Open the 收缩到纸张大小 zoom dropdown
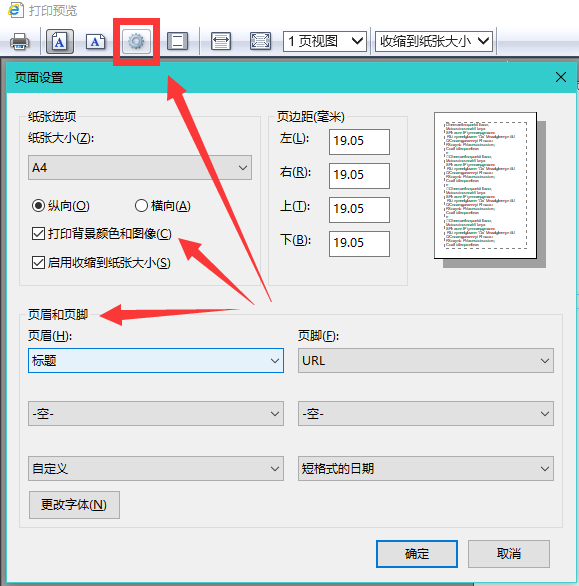 click(434, 41)
